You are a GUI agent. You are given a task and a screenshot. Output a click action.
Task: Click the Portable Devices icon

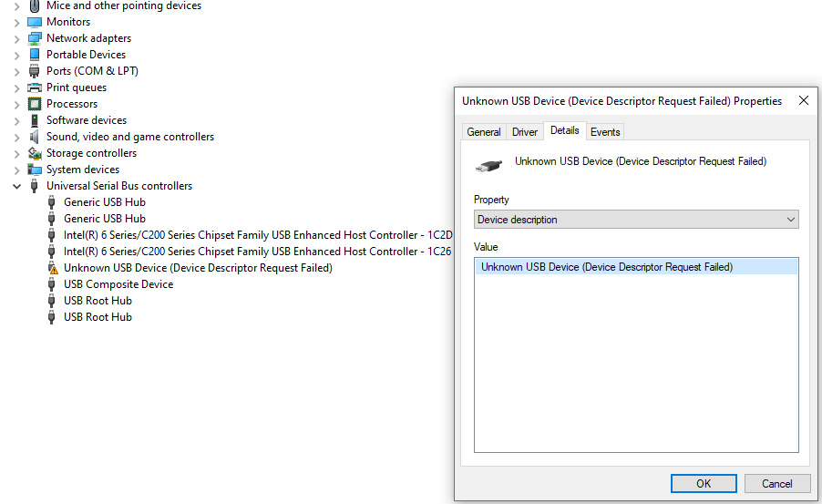pos(35,55)
